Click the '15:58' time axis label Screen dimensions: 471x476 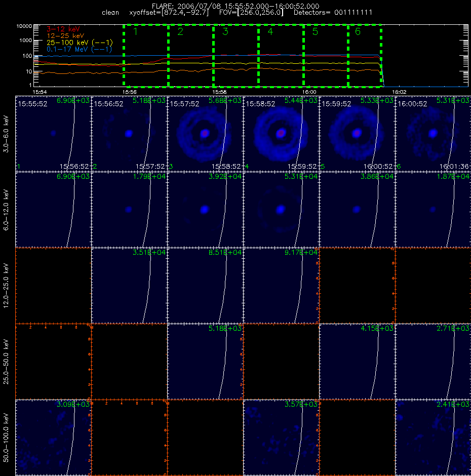(x=219, y=92)
